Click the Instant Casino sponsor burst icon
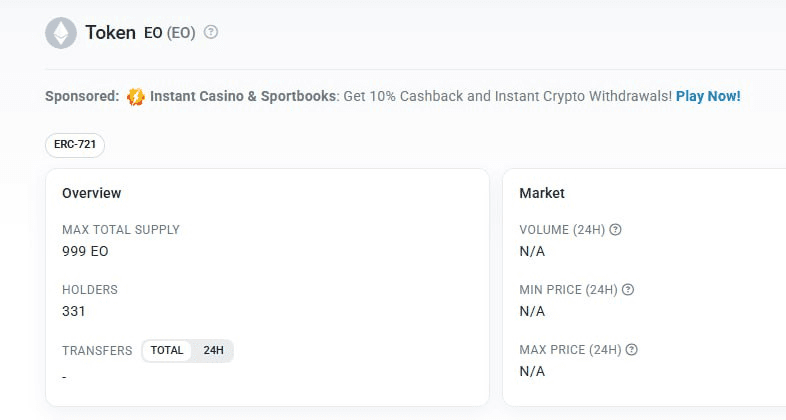 [136, 97]
